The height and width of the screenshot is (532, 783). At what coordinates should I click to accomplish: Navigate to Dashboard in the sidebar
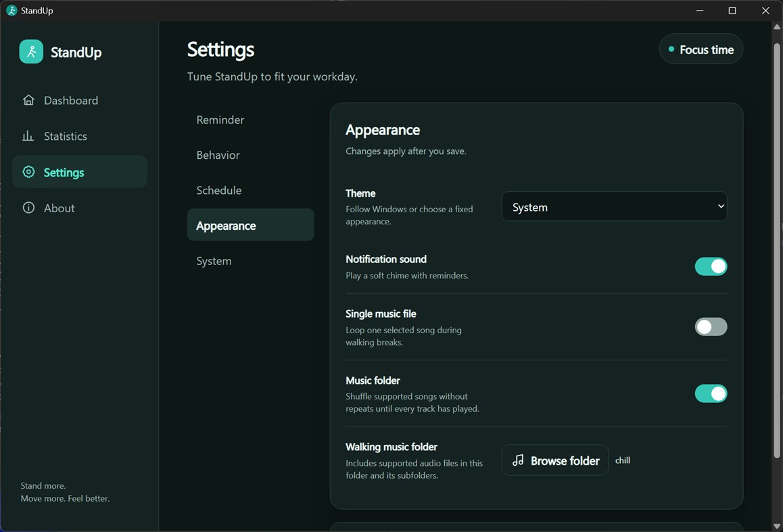(x=80, y=100)
